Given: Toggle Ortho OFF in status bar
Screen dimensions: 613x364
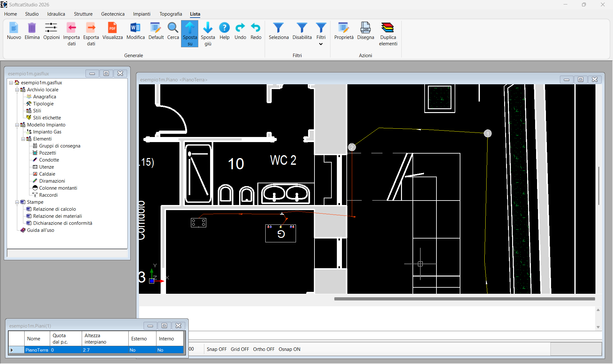Looking at the screenshot, I should coord(264,349).
